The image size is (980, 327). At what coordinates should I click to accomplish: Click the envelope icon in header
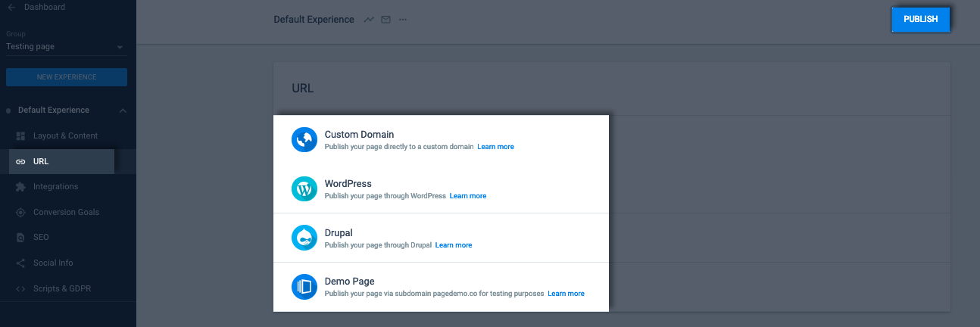[x=385, y=20]
